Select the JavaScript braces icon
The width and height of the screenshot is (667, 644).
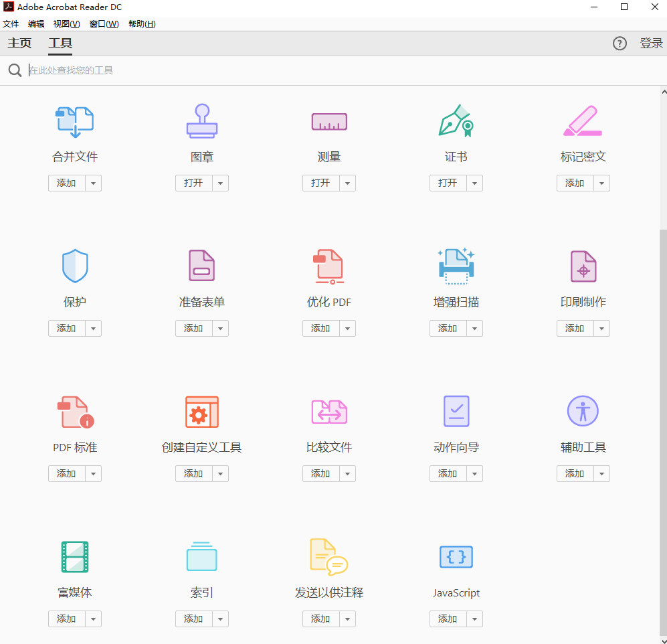456,557
